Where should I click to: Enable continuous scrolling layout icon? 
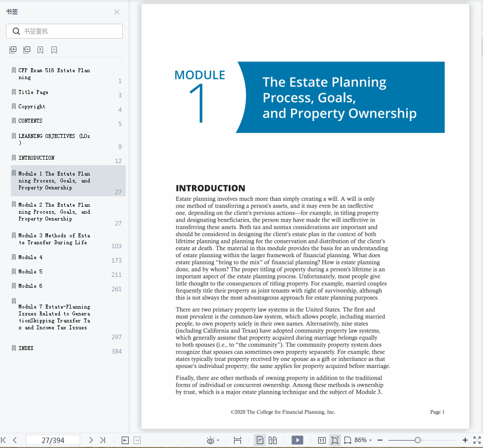click(x=238, y=440)
